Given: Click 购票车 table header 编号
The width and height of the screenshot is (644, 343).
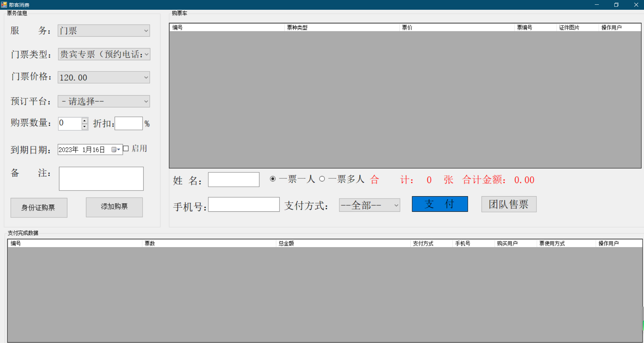Looking at the screenshot, I should [x=227, y=28].
